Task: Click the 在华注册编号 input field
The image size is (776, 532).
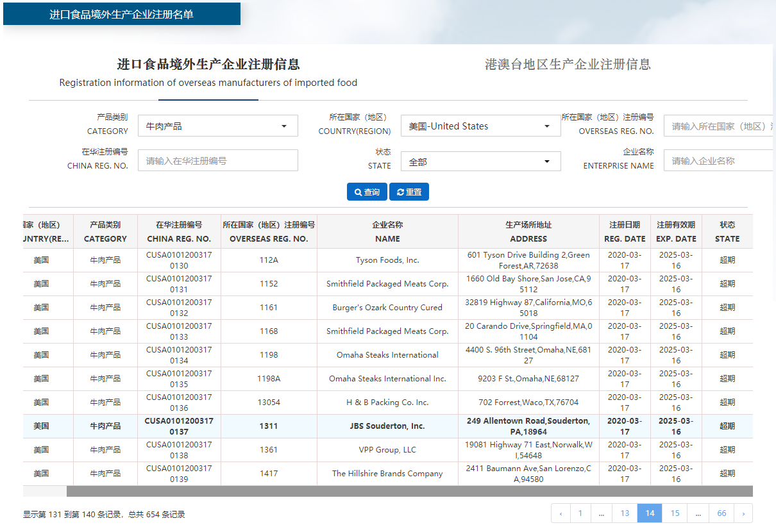Action: pyautogui.click(x=217, y=161)
